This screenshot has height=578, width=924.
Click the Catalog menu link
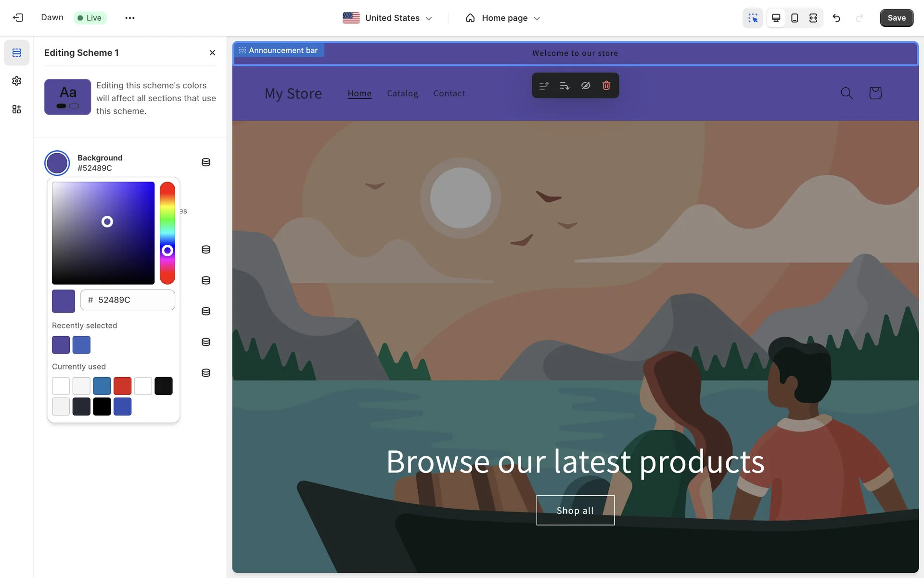click(x=402, y=93)
